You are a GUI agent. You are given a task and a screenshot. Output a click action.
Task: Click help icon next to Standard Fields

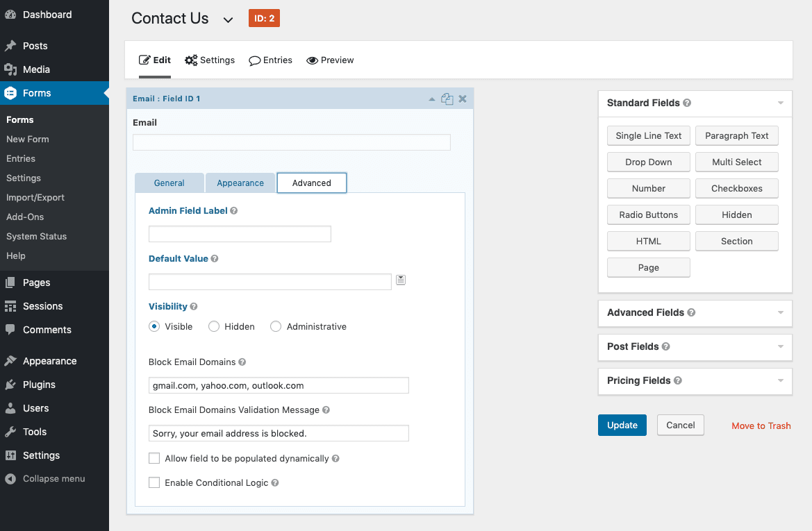pyautogui.click(x=687, y=103)
